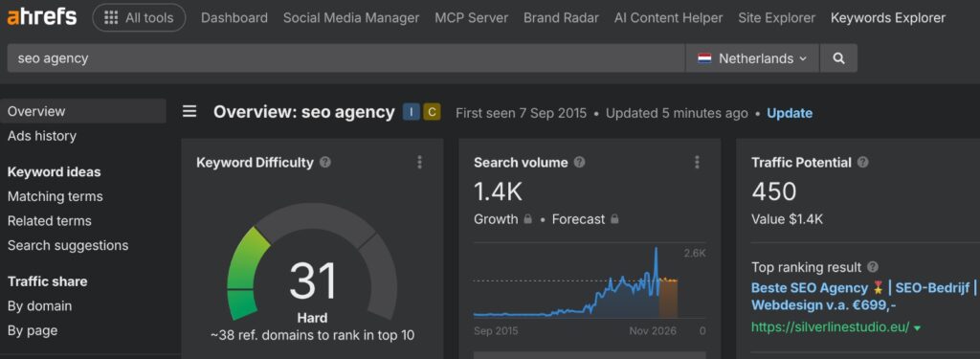Click the keyword search field with 'seo agency'

345,58
